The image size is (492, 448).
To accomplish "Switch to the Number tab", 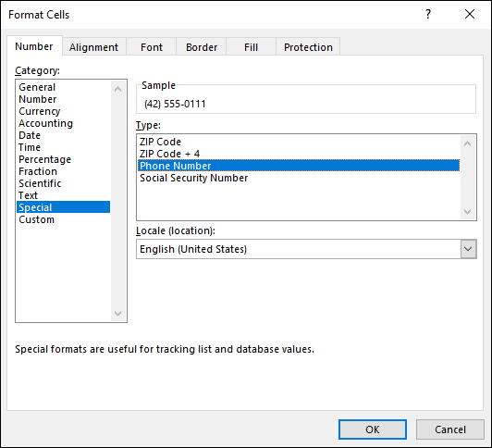I will (x=34, y=46).
